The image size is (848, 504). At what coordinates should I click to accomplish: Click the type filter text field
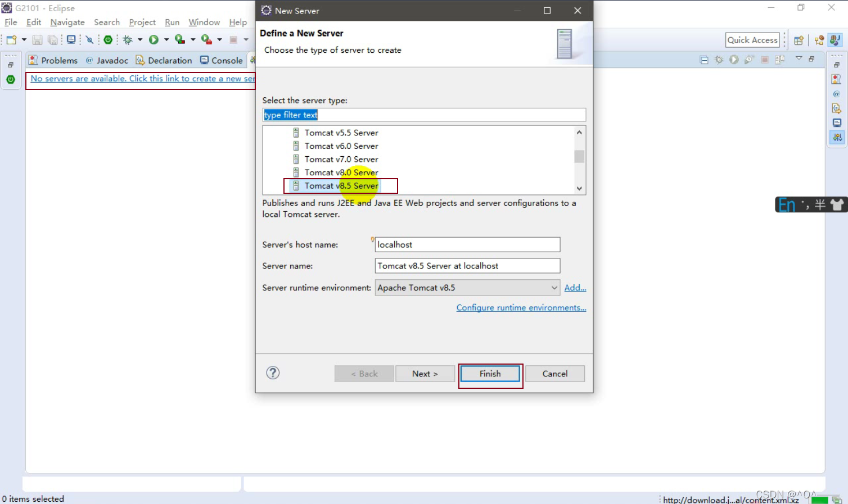[424, 115]
